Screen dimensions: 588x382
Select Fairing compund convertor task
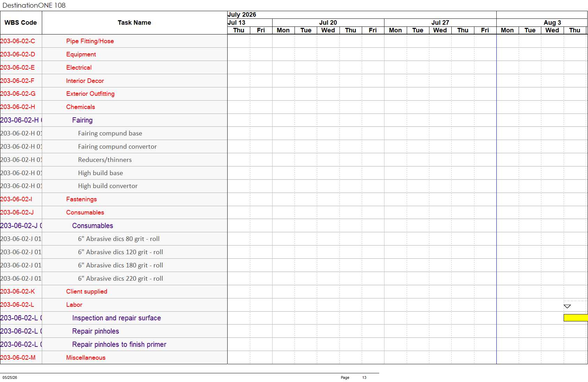[x=117, y=147]
